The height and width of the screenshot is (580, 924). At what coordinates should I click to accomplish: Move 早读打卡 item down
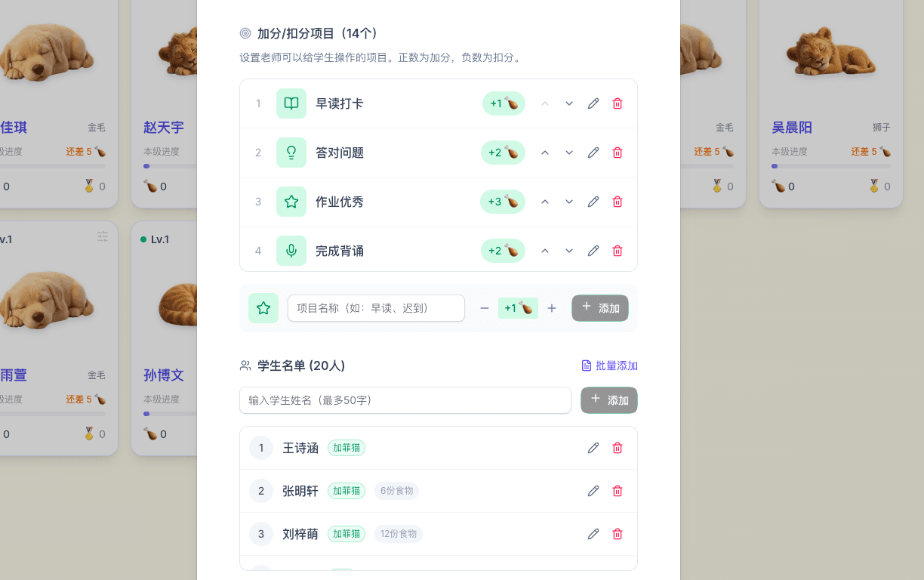569,103
